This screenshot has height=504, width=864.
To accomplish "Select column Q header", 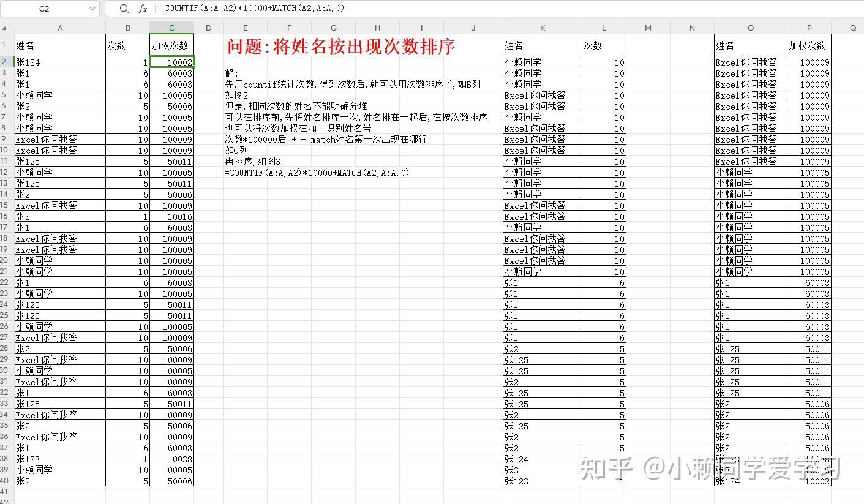I will click(x=853, y=28).
